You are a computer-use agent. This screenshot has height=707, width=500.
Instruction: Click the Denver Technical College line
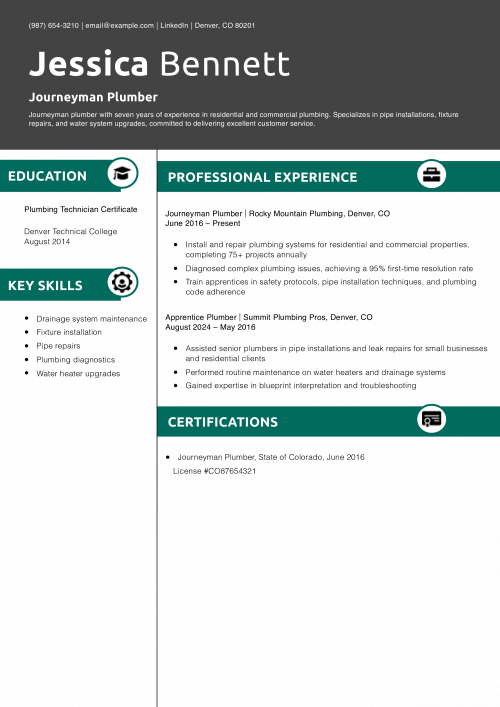point(71,231)
